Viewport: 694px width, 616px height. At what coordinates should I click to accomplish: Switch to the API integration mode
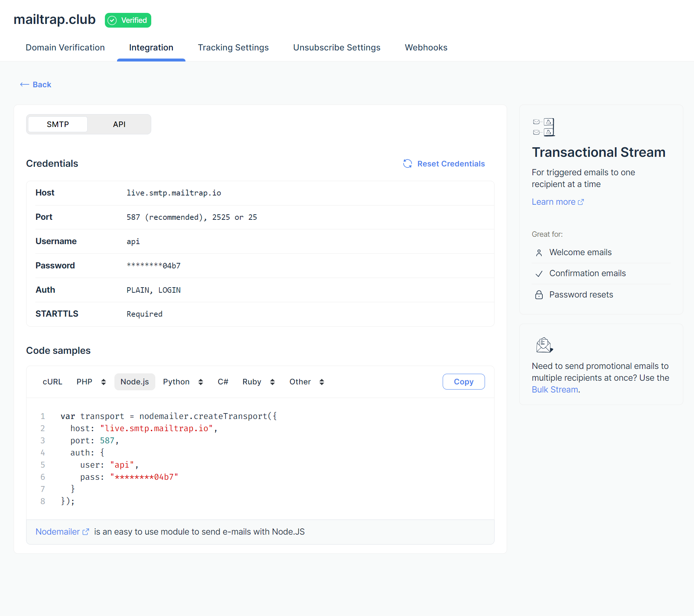[x=119, y=124]
